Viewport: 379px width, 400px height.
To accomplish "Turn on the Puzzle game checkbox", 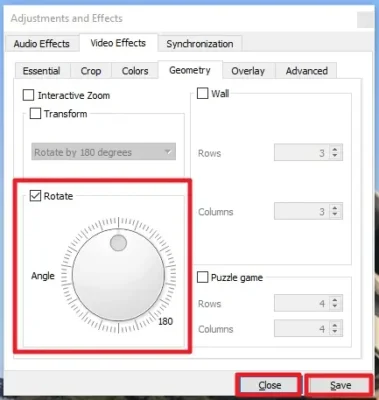I will (x=202, y=277).
